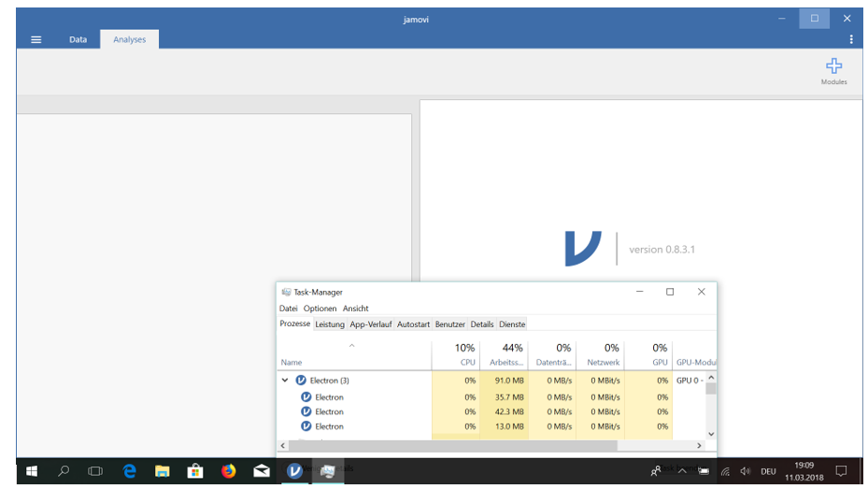Minimize the Task-Manager window

coord(639,292)
